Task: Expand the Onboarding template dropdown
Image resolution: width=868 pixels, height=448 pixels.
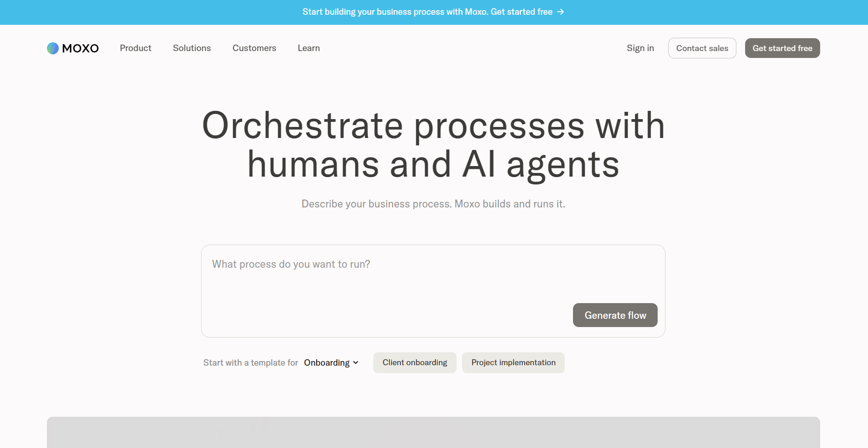Action: (x=331, y=363)
